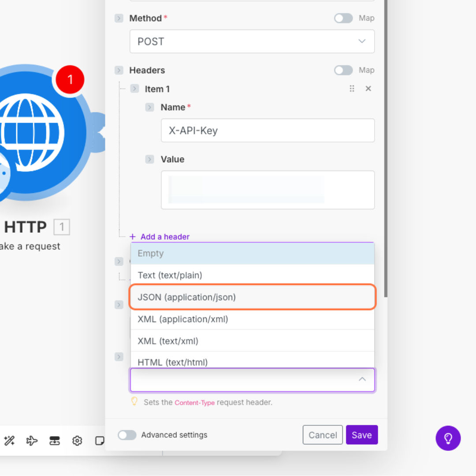Toggle the Method Map switch
Screen dimensions: 476x476
pyautogui.click(x=343, y=18)
